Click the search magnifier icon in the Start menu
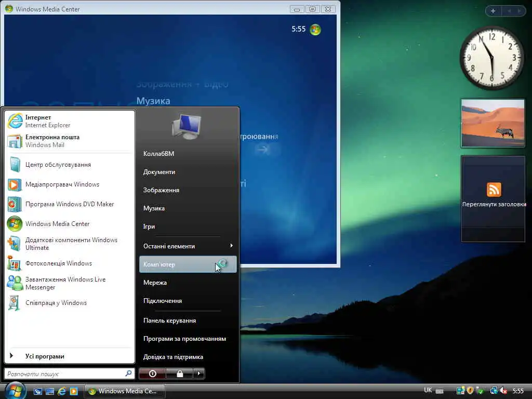 tap(129, 374)
